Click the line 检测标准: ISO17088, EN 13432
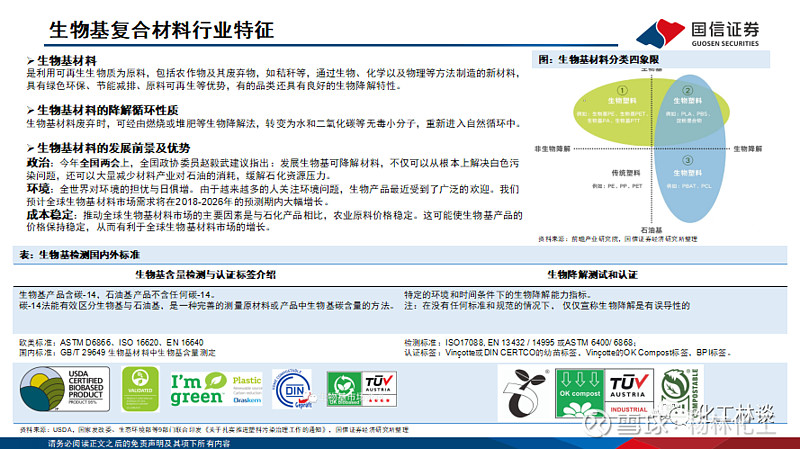Image resolution: width=800 pixels, height=449 pixels. [520, 342]
